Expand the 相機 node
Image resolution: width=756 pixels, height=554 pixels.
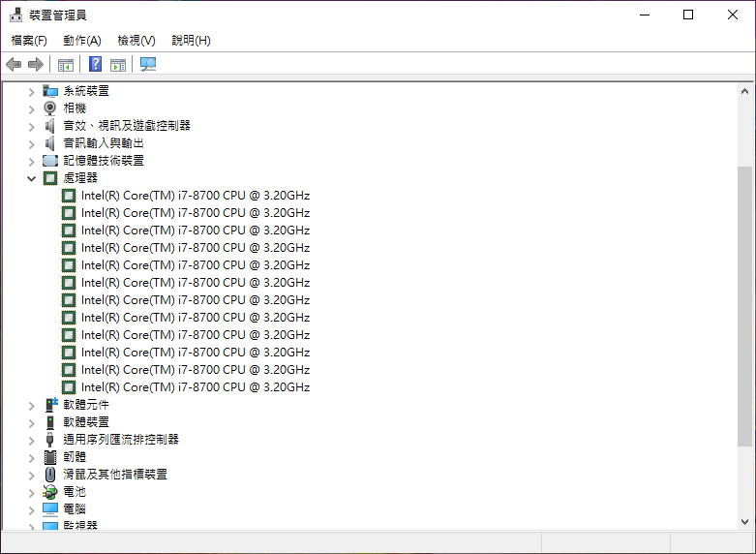31,109
